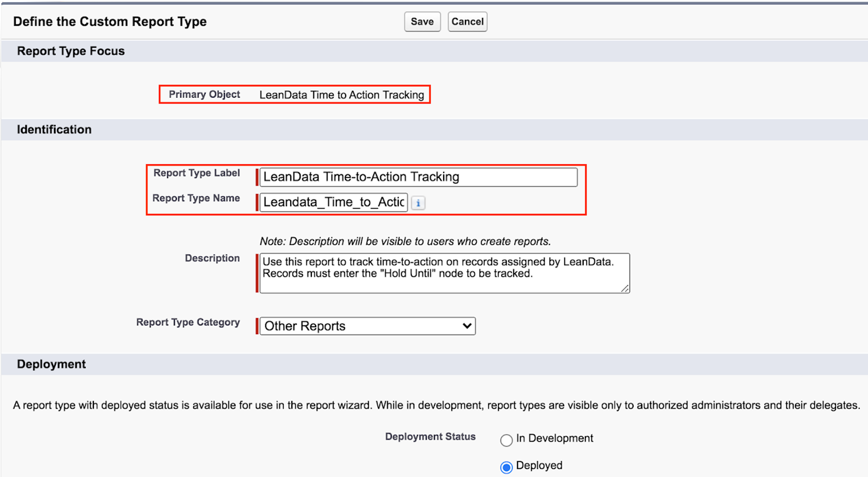Click into the Description text area

[444, 273]
